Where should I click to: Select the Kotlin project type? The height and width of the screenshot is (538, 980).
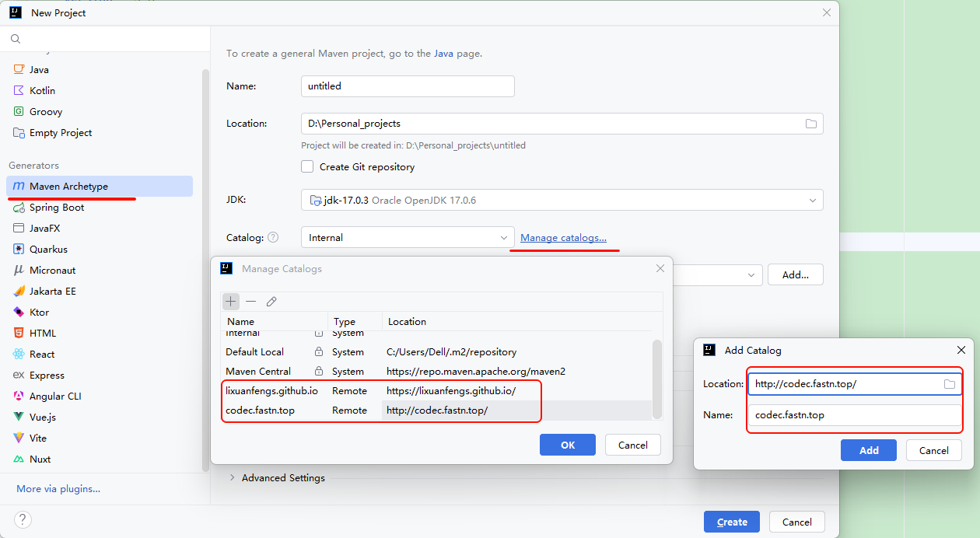point(100,90)
